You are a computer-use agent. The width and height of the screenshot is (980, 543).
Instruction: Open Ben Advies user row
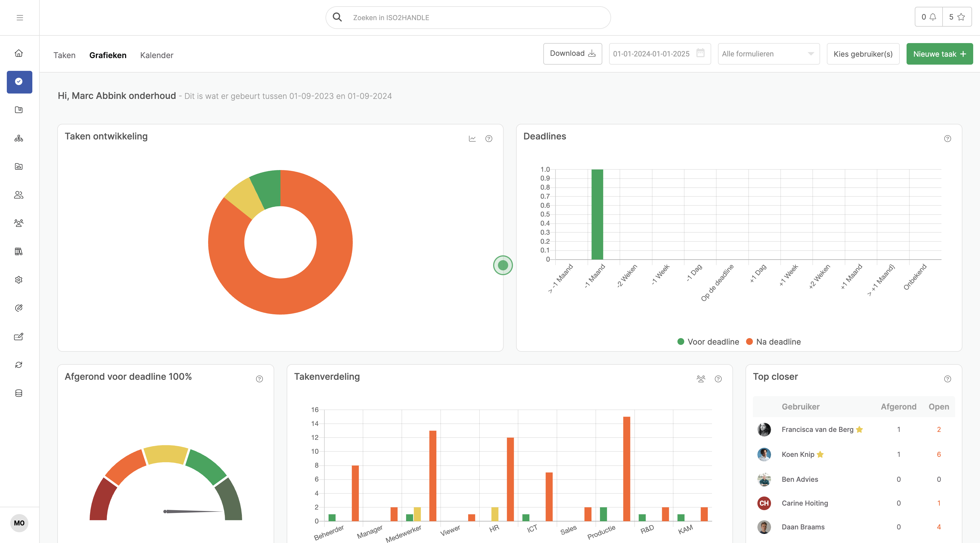[854, 480]
